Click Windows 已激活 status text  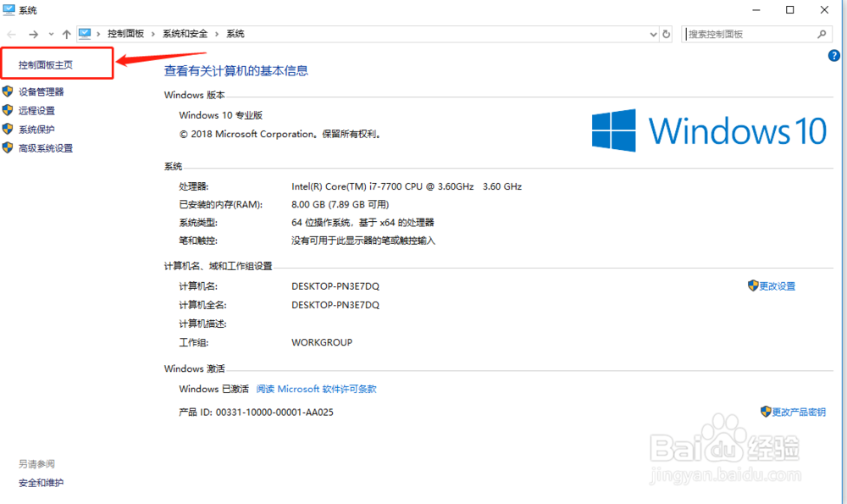pyautogui.click(x=214, y=389)
